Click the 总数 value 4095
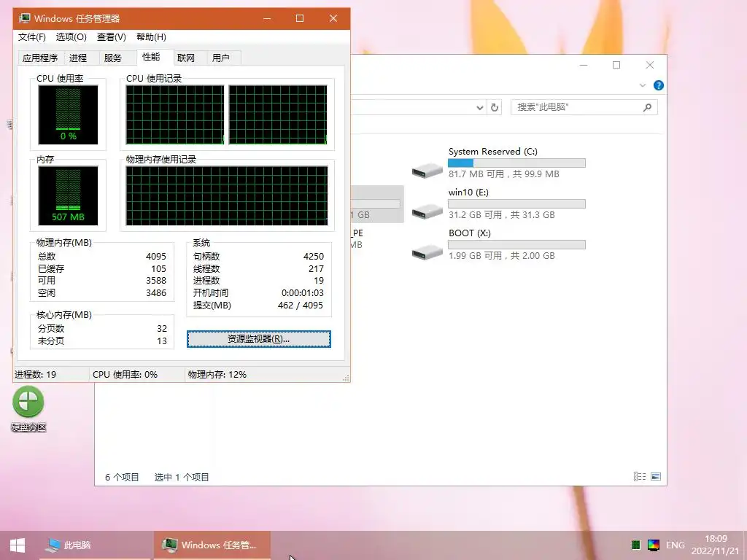Image resolution: width=747 pixels, height=560 pixels. 156,256
